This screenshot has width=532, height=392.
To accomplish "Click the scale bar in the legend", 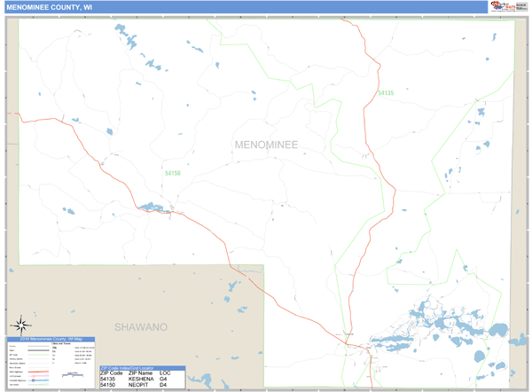I will click(73, 375).
